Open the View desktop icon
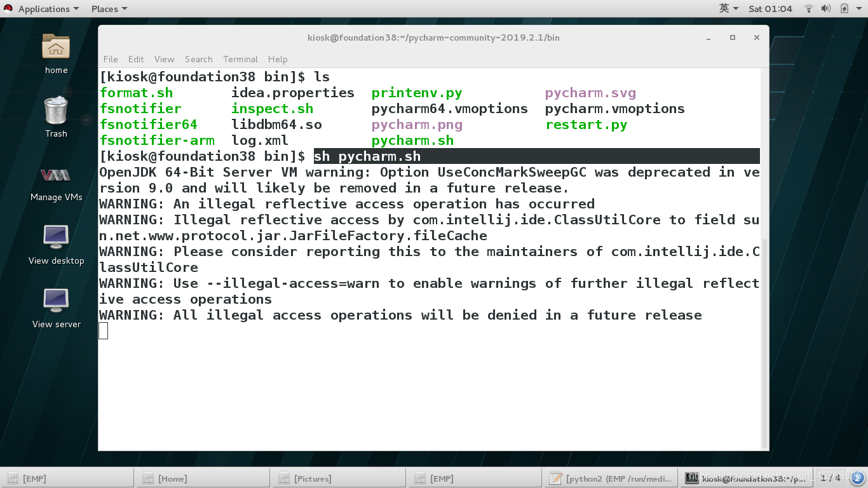The image size is (868, 488). (x=56, y=244)
